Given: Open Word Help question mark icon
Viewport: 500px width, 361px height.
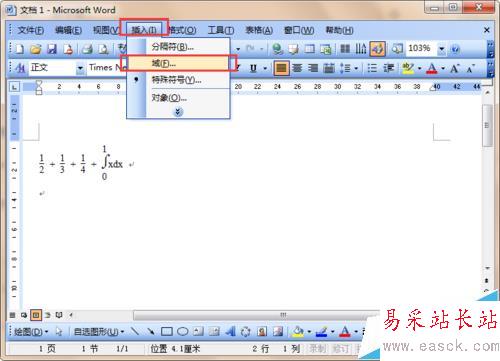Looking at the screenshot, I should pos(455,49).
